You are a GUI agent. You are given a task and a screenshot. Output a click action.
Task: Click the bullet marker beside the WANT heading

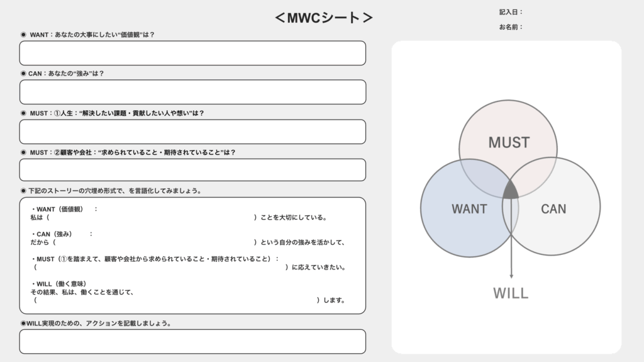coord(23,35)
